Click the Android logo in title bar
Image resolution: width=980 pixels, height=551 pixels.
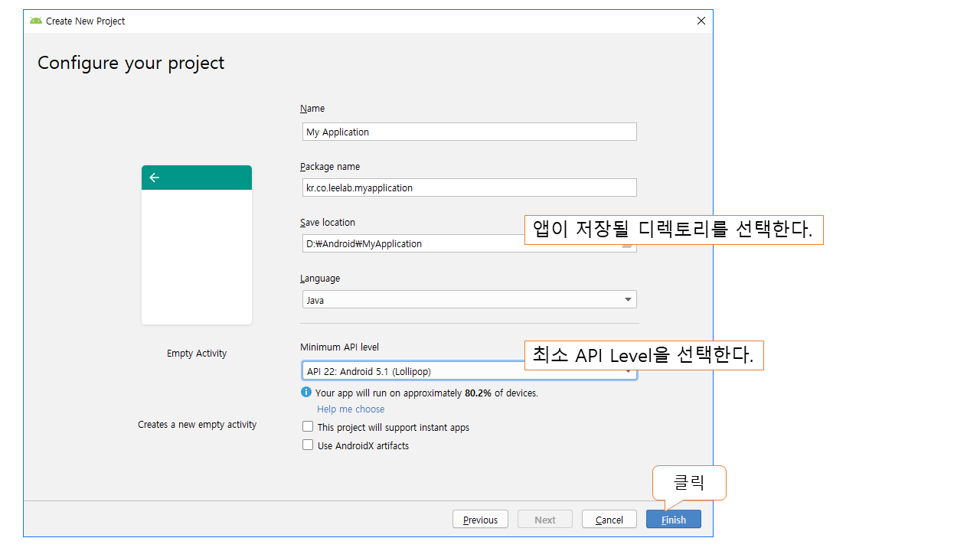pyautogui.click(x=36, y=21)
